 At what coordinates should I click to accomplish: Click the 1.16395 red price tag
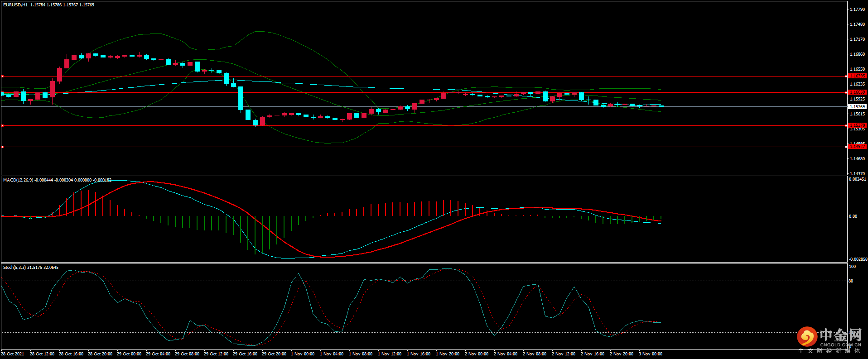[x=857, y=76]
